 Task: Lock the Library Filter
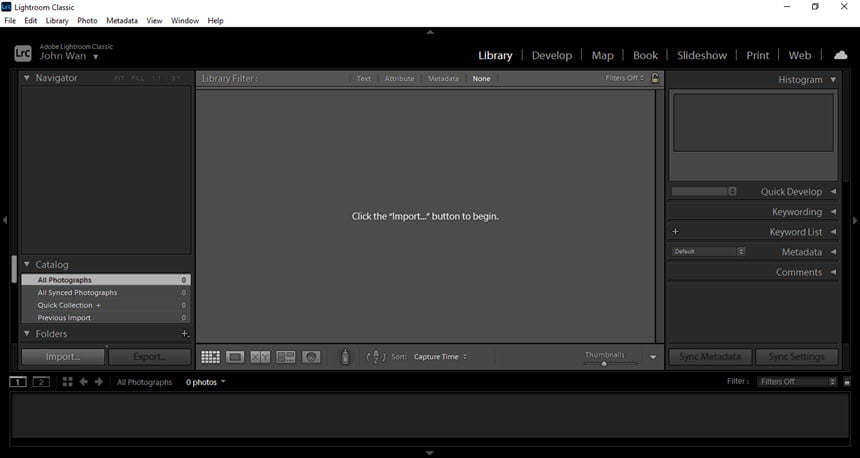655,78
